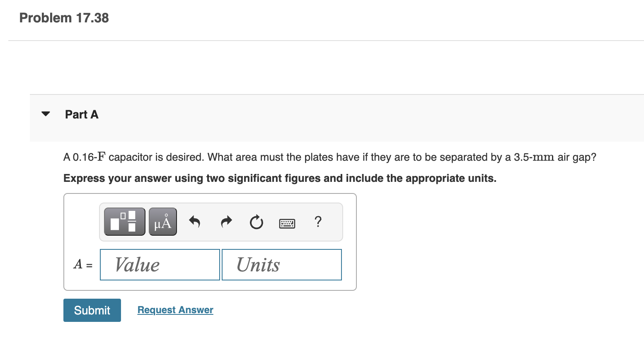644x343 pixels.
Task: Open answer-entry help via question mark
Action: click(317, 222)
